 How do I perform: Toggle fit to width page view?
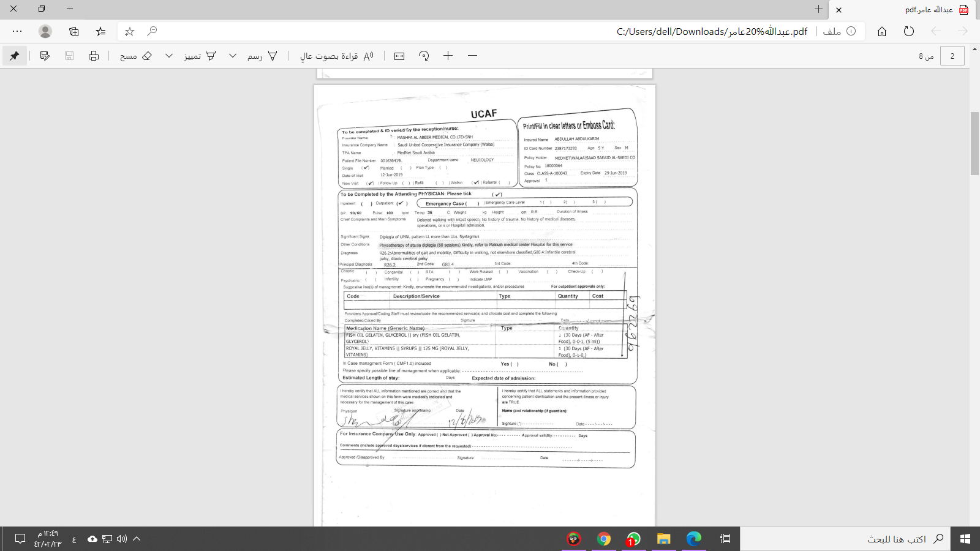click(x=399, y=56)
